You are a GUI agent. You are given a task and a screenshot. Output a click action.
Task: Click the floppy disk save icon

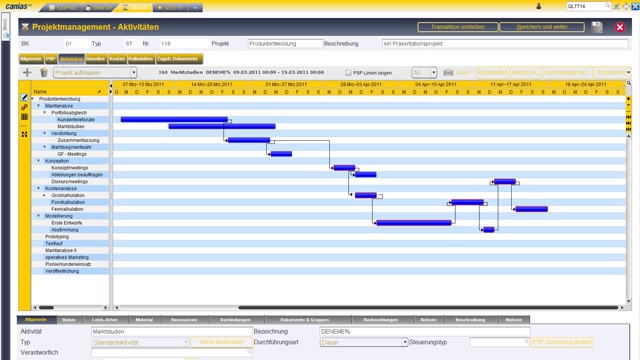tap(597, 27)
